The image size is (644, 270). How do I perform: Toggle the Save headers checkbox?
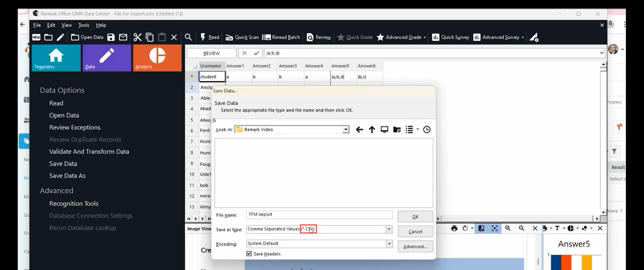pos(249,254)
